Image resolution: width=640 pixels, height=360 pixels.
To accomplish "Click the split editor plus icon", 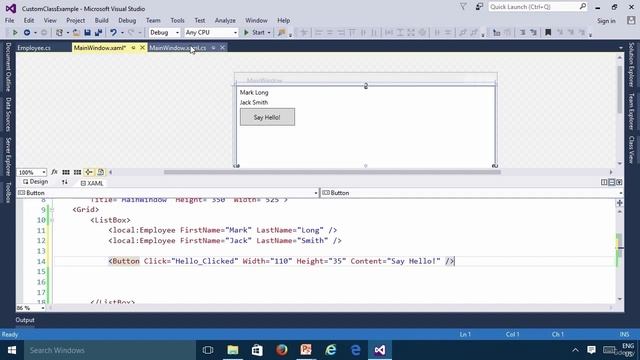I will (620, 203).
